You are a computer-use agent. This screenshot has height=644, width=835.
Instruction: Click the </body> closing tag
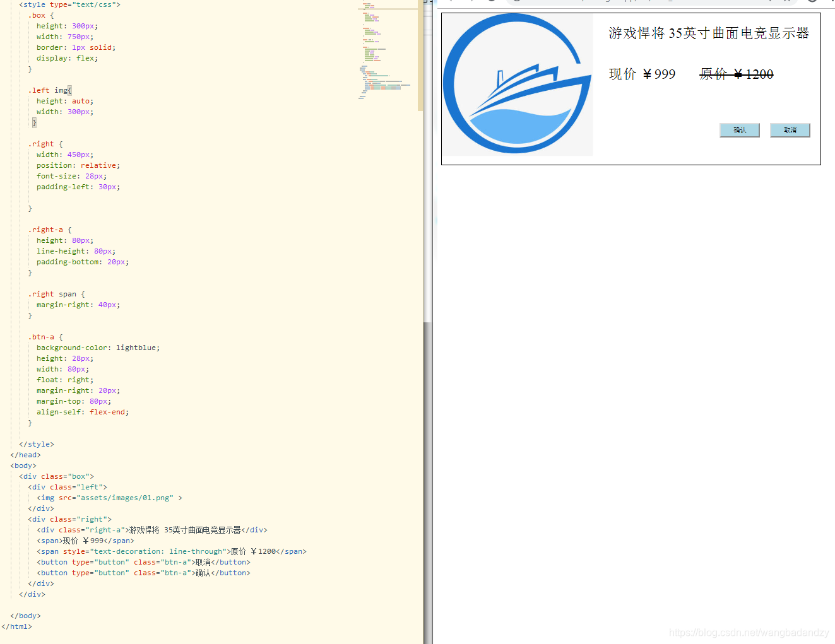[25, 616]
